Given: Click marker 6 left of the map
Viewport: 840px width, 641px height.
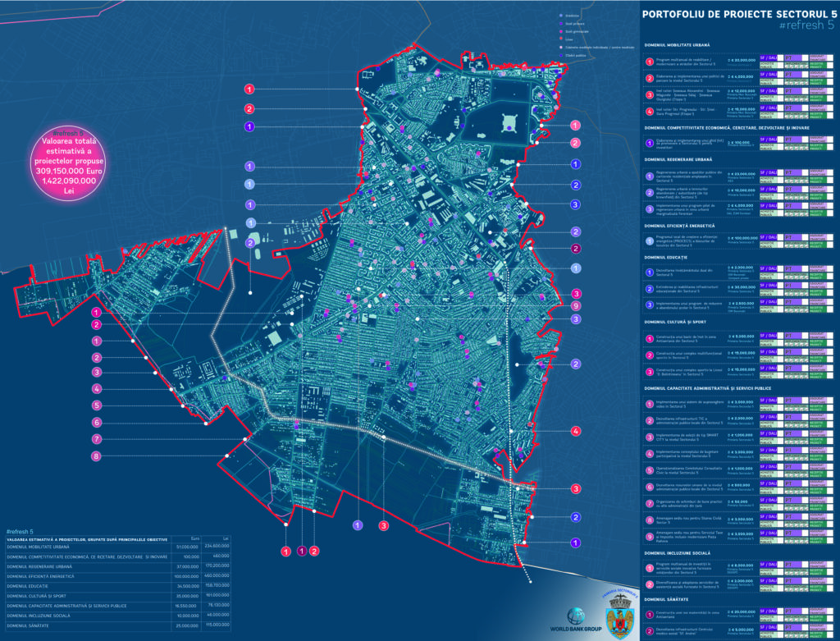Looking at the screenshot, I should pos(96,423).
